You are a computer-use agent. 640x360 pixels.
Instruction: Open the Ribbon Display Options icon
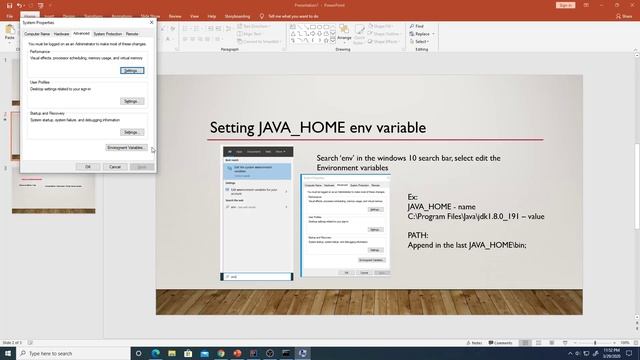[x=586, y=5]
